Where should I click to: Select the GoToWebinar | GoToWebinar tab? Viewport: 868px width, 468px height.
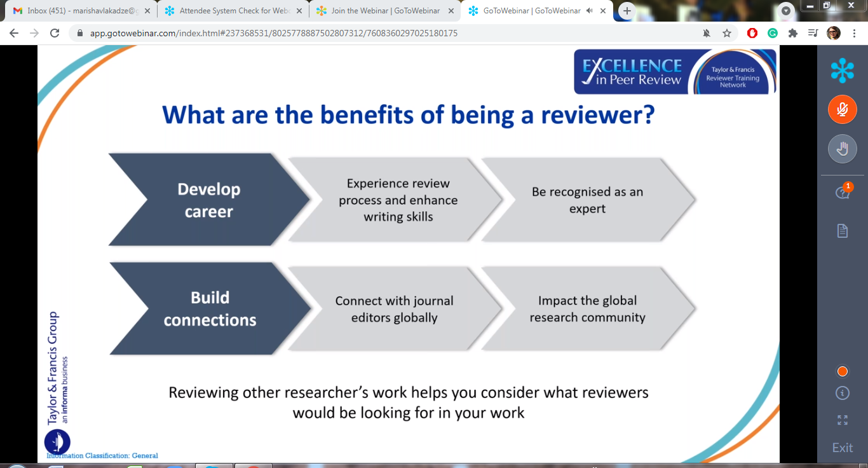coord(538,11)
